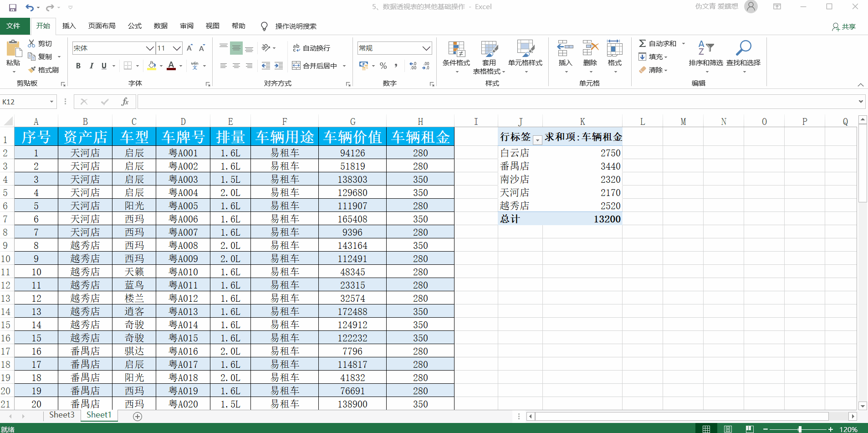The width and height of the screenshot is (868, 433).
Task: Click the red font color A icon
Action: (x=171, y=66)
